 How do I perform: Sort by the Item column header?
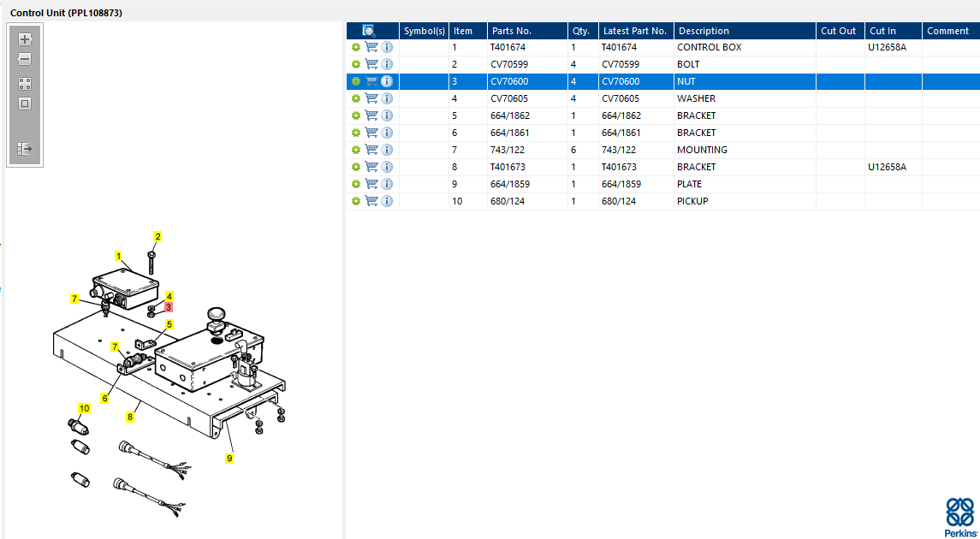468,31
